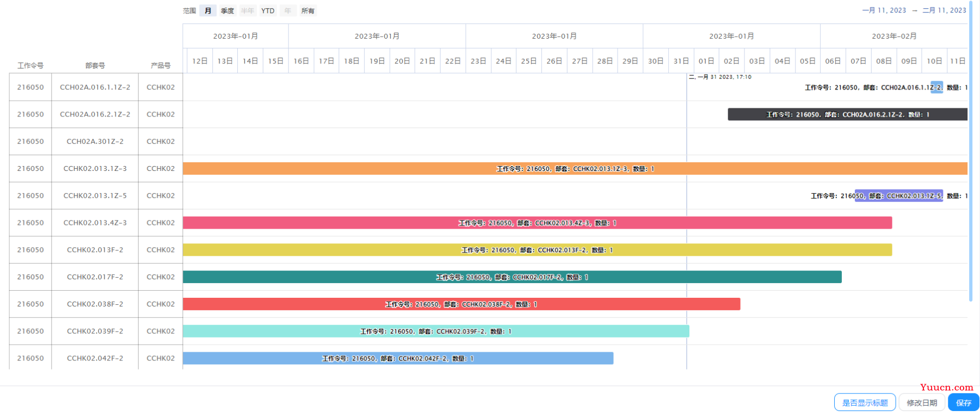Click the 2023年-02月 month header
980x417 pixels.
pos(894,36)
